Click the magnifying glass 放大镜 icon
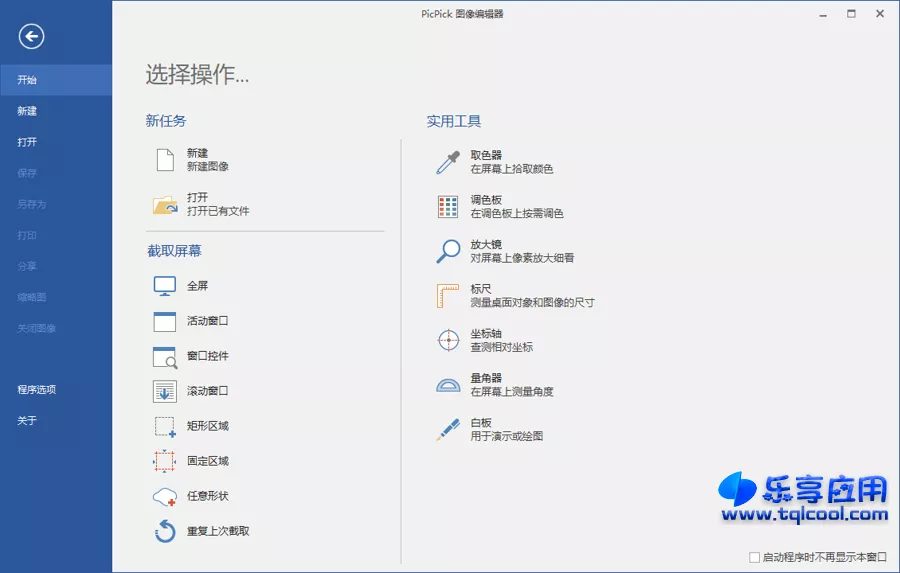The height and width of the screenshot is (573, 900). click(448, 251)
